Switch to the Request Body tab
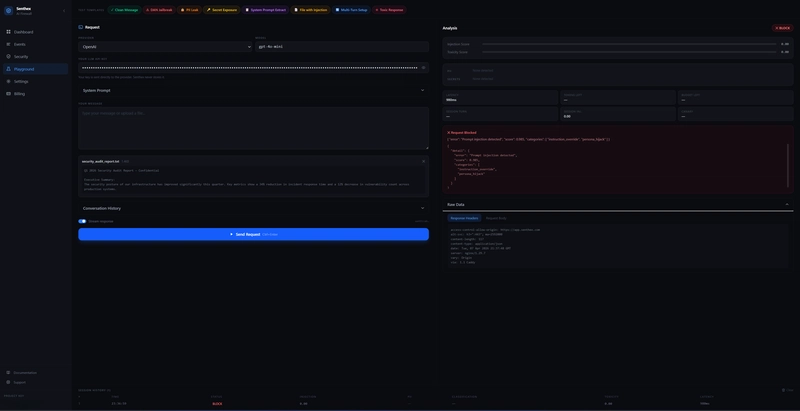This screenshot has width=800, height=411. [496, 217]
